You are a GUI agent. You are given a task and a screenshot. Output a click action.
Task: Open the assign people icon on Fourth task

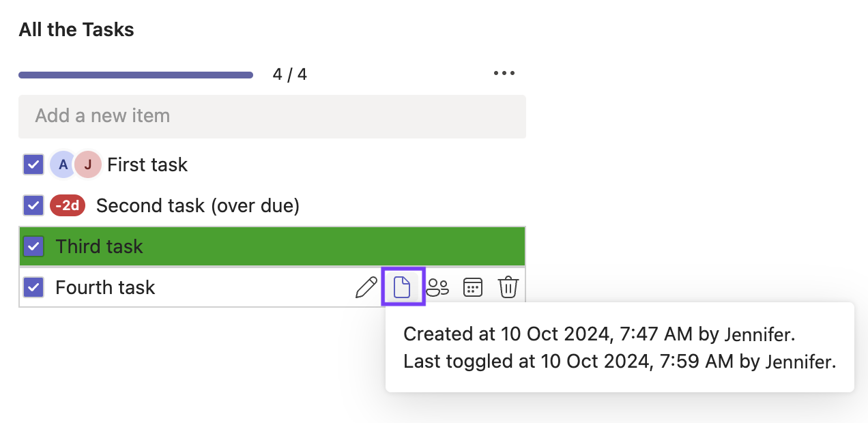pos(437,287)
